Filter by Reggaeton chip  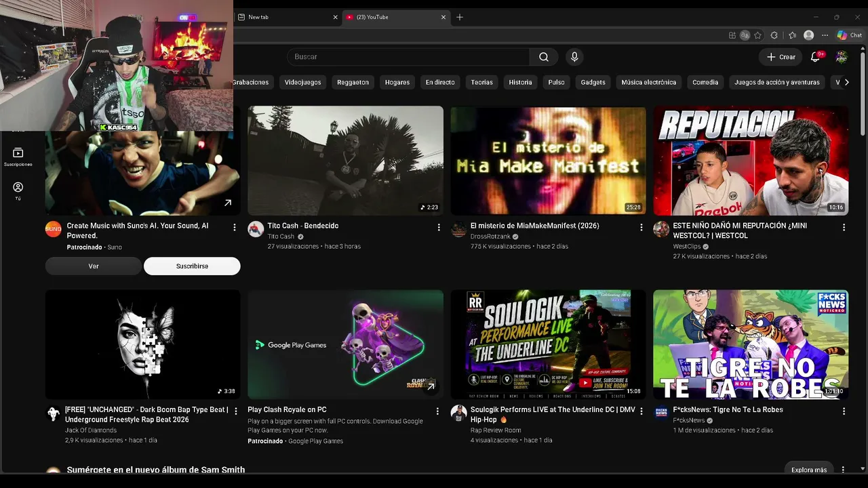pos(353,82)
